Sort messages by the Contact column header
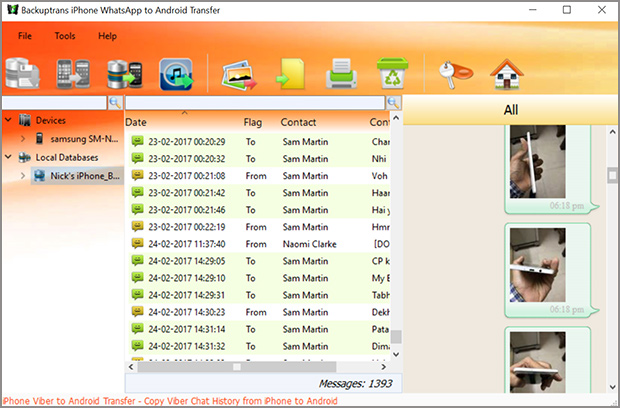This screenshot has height=408, width=620. click(x=298, y=122)
